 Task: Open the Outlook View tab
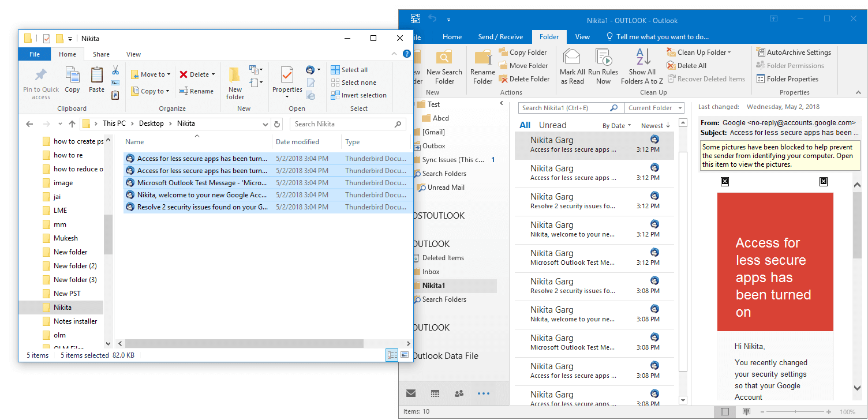(x=583, y=37)
